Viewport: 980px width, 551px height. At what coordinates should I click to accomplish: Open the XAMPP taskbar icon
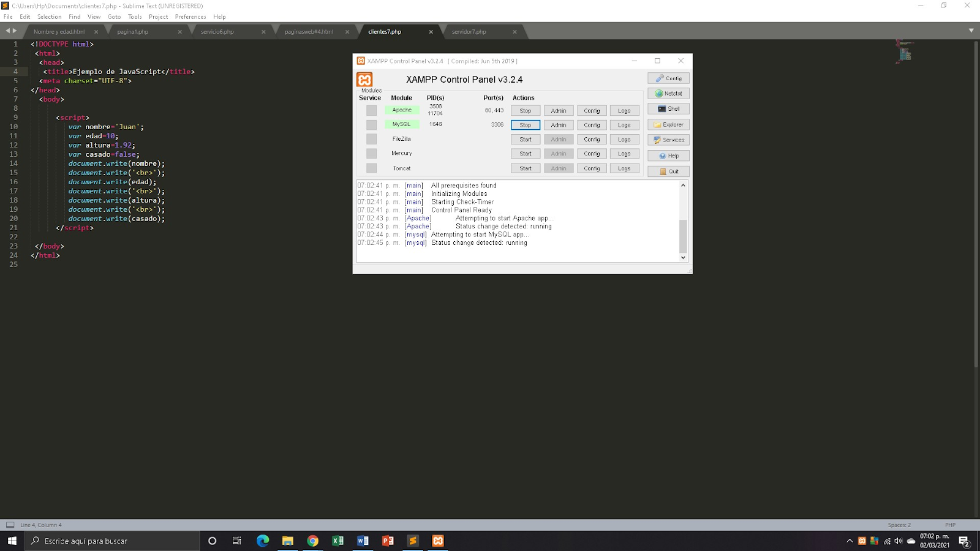pyautogui.click(x=438, y=541)
